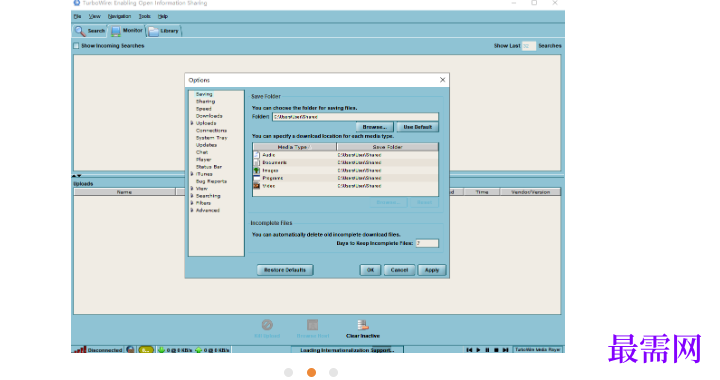Select Chat in the options tree
Image resolution: width=720 pixels, height=380 pixels.
click(x=202, y=152)
